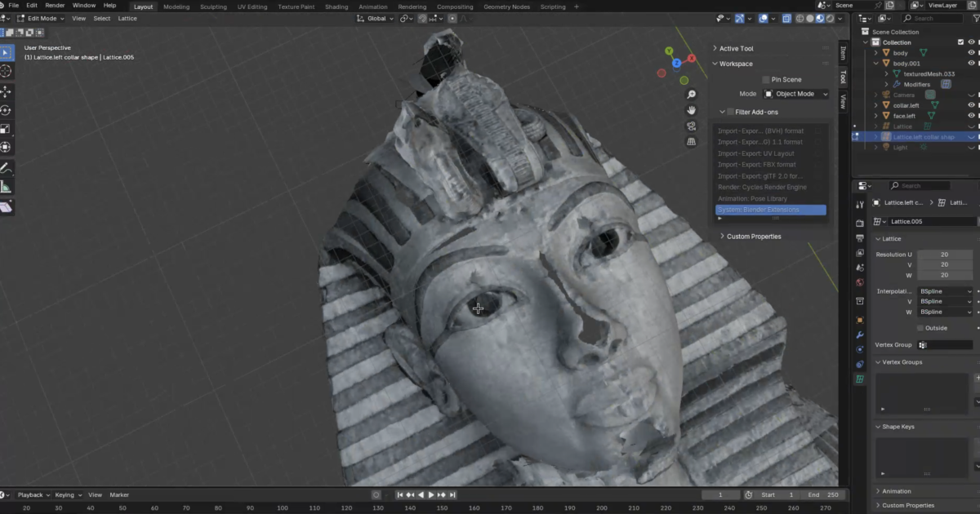Screen dimensions: 980x514
Task: Switch to camera view using the camera icon
Action: [692, 126]
